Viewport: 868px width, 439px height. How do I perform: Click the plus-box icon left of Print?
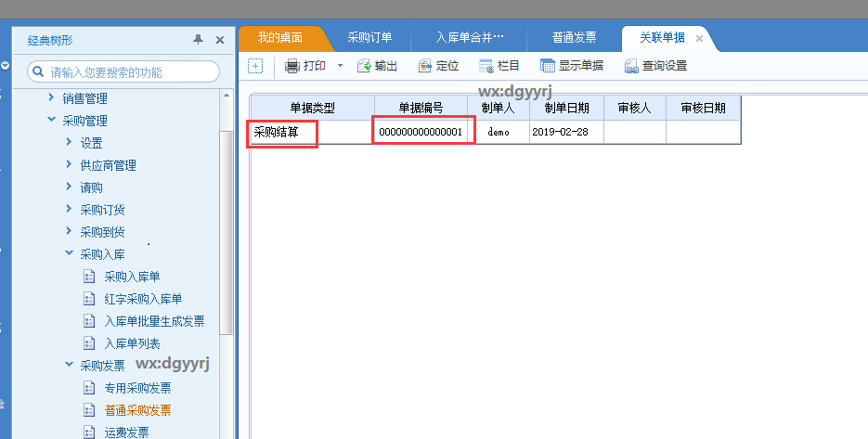tap(255, 66)
